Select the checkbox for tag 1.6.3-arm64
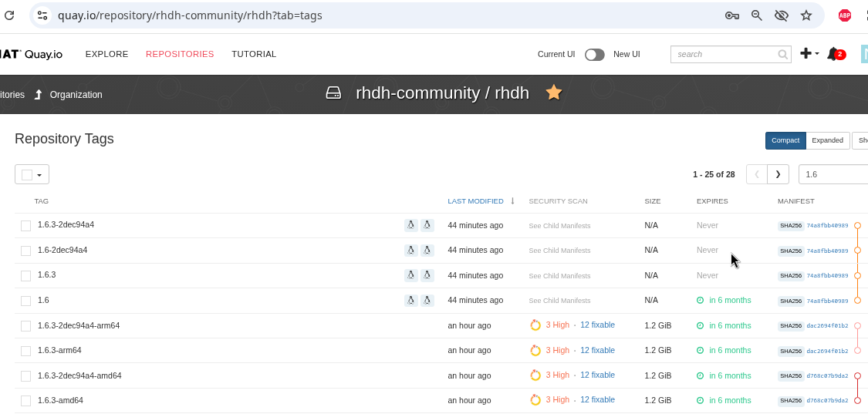The image size is (868, 414). [25, 351]
